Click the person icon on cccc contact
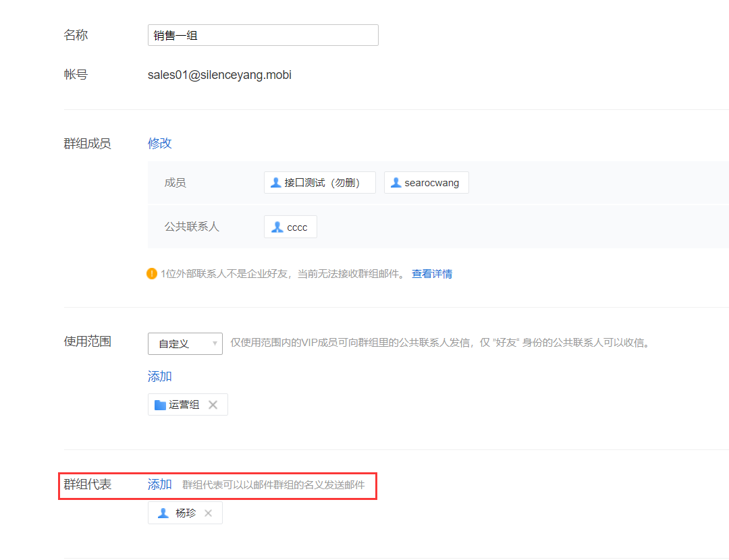729x560 pixels. tap(277, 227)
